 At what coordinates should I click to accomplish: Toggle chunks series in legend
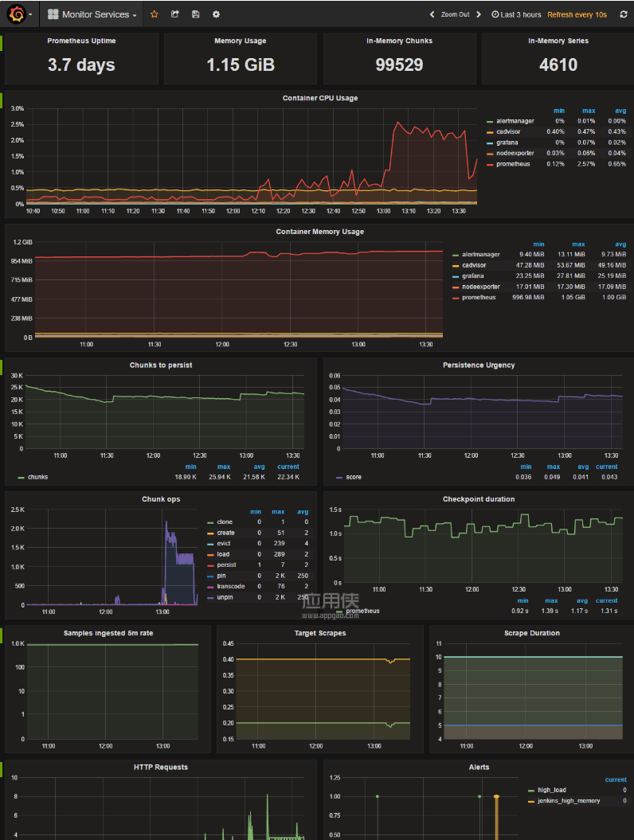[x=37, y=477]
